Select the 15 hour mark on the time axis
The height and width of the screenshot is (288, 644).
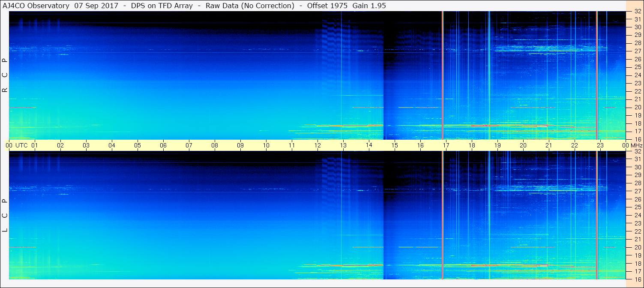coord(395,146)
